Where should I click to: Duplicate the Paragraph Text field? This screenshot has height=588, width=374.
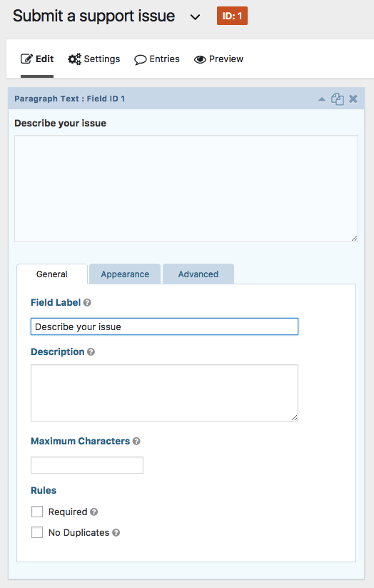pos(338,99)
